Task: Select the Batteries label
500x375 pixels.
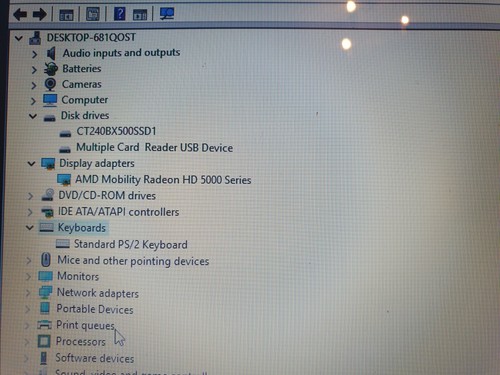Action: [x=82, y=69]
